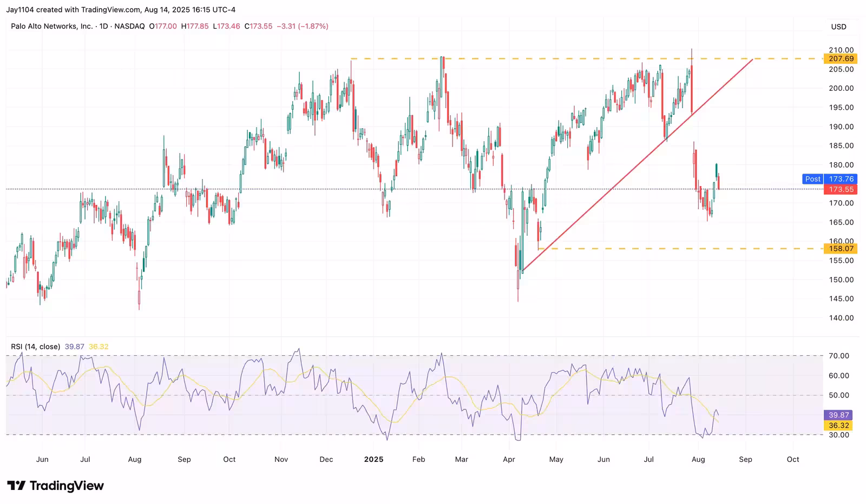Click the Nov label on time axis
Screen dimensions: 866x504
pyautogui.click(x=281, y=459)
